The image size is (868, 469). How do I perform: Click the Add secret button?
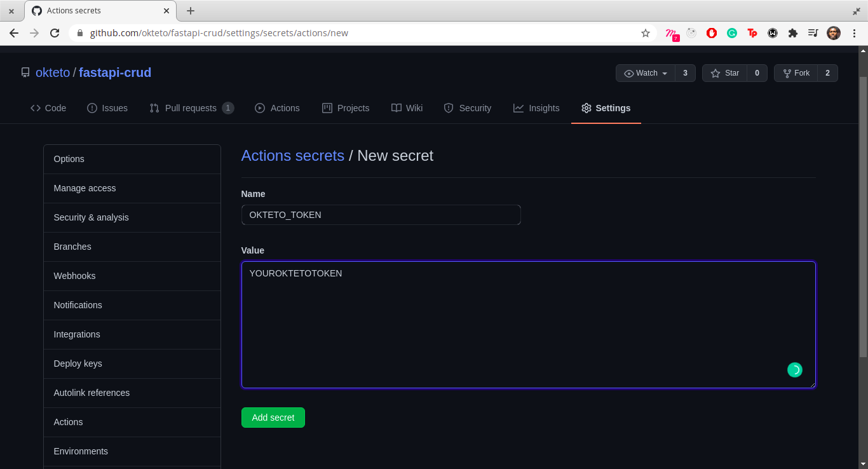273,418
